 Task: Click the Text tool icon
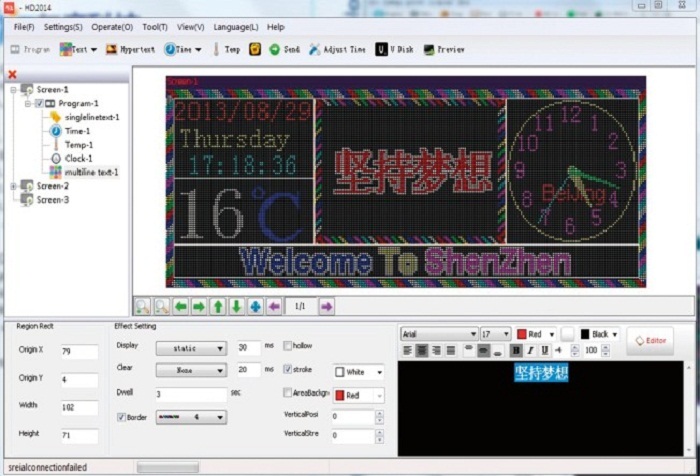coord(66,49)
